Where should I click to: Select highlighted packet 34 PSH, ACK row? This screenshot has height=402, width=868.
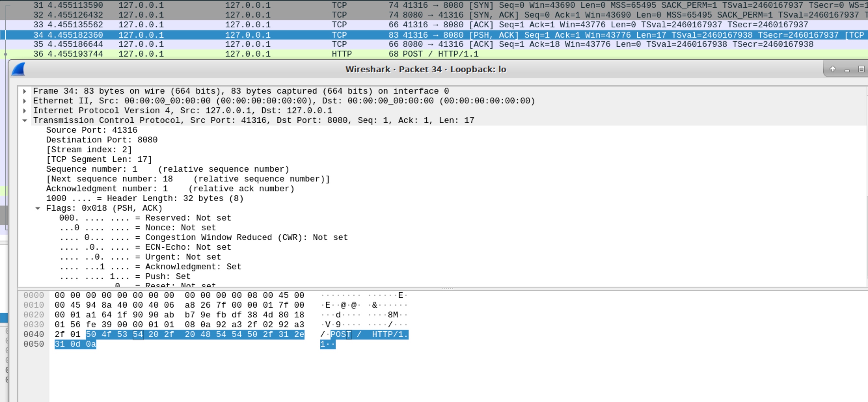[434, 35]
